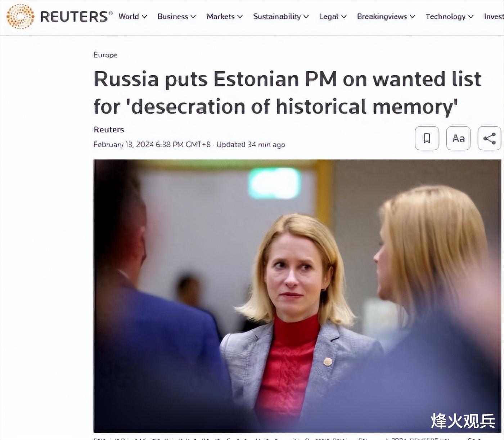Save article with the bookmark icon

pos(427,138)
